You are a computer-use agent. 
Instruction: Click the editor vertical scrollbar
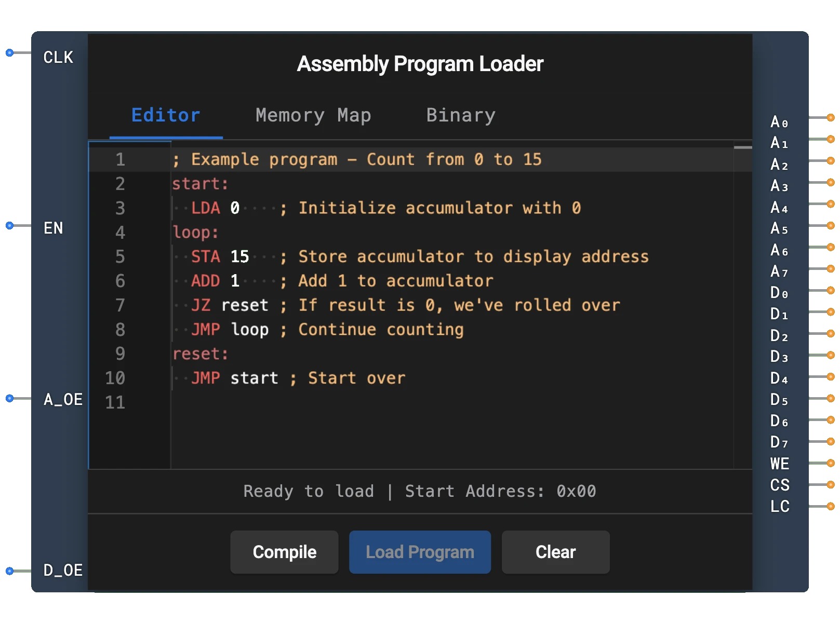[744, 148]
